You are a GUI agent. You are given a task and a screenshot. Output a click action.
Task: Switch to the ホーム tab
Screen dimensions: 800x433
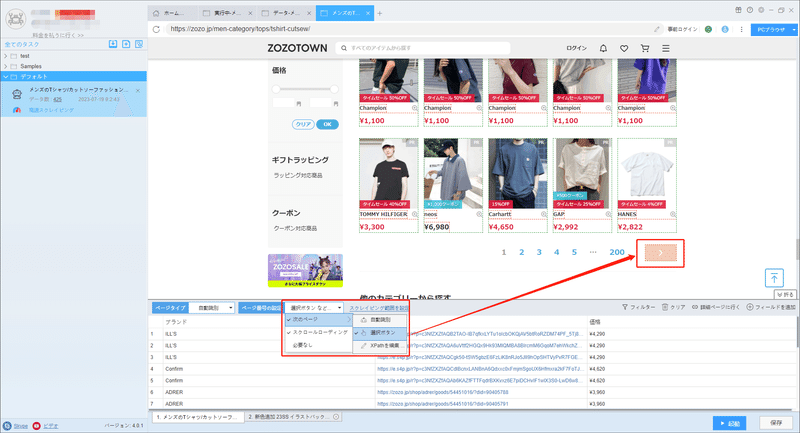click(x=172, y=13)
